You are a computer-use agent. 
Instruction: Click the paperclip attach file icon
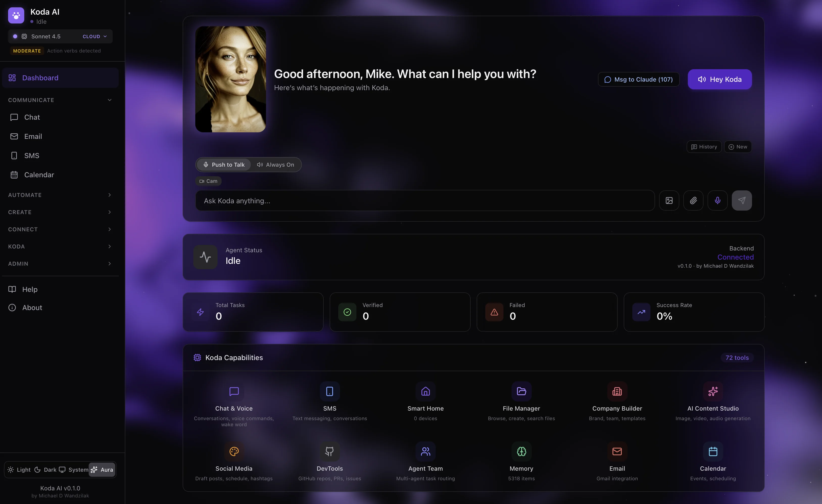[693, 200]
